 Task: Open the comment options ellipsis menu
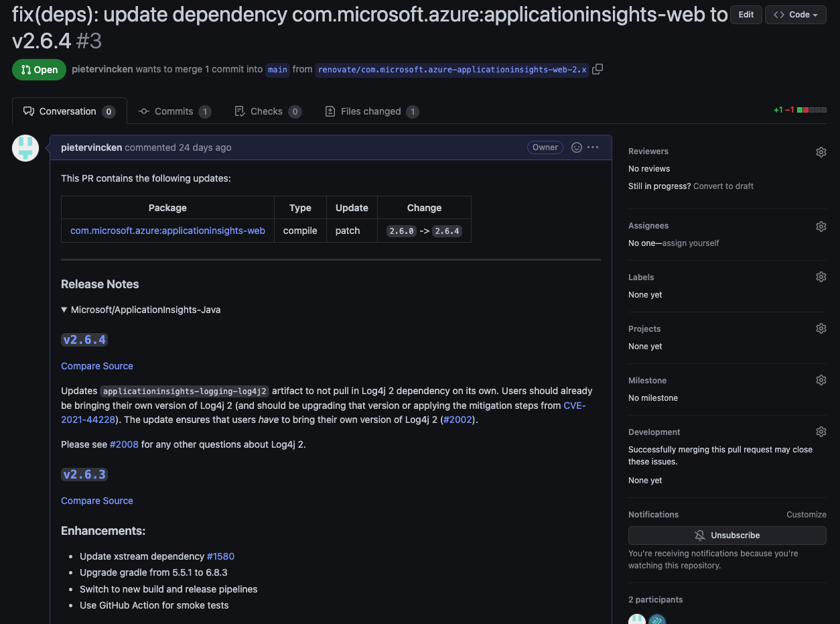click(593, 147)
